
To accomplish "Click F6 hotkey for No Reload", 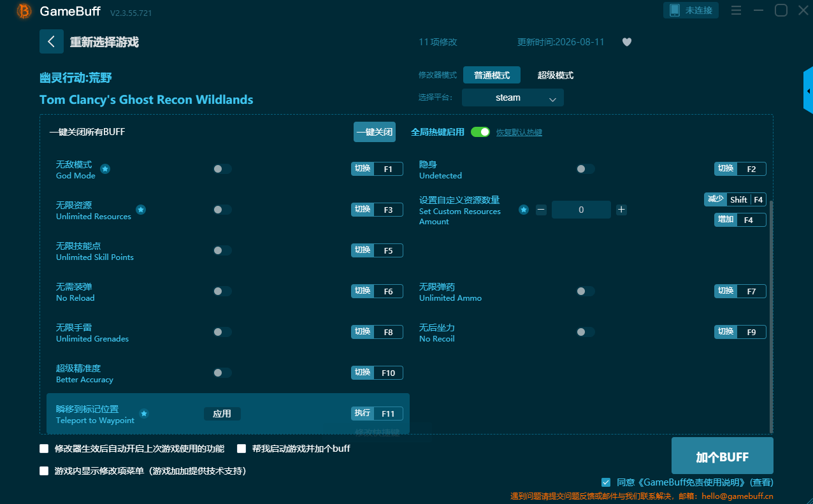I will tap(377, 291).
